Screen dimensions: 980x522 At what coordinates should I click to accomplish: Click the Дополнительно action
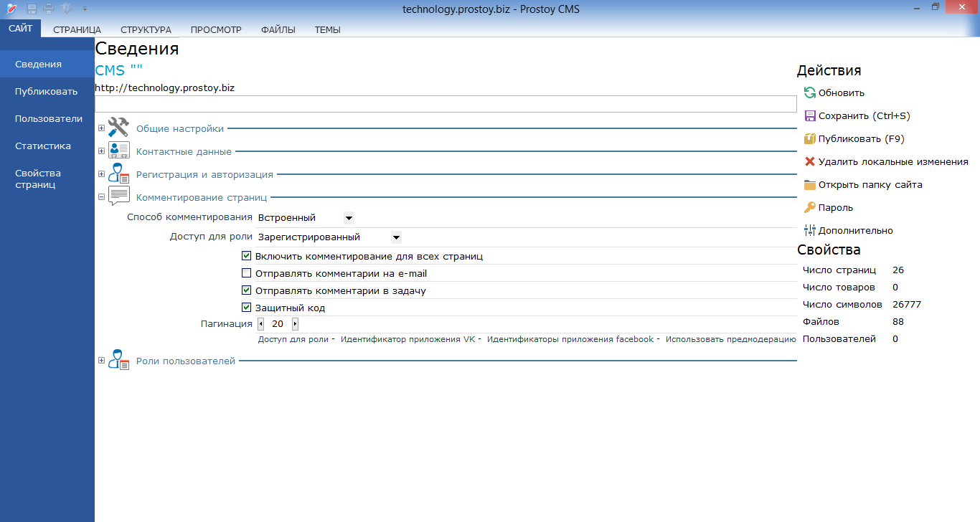[856, 230]
